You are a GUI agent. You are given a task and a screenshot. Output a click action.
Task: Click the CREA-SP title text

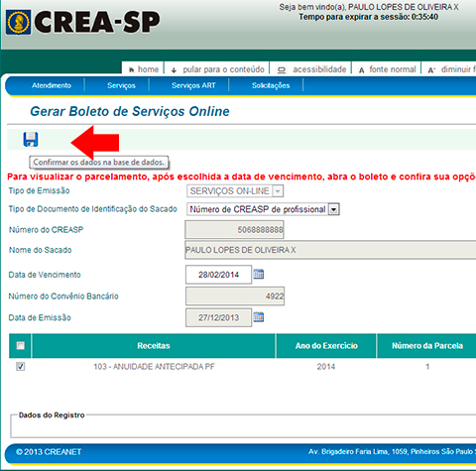coord(97,22)
